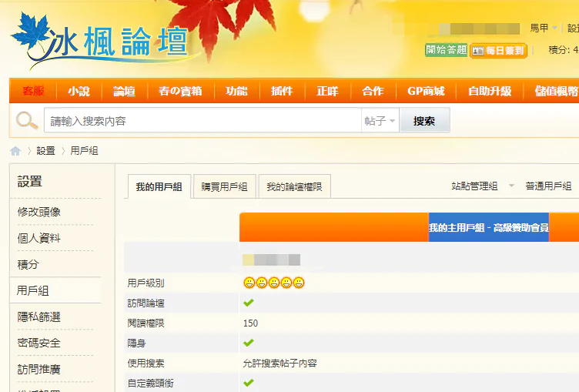Click the green checkmark in 訪問論壇 row
Image resolution: width=579 pixels, height=392 pixels.
point(249,303)
